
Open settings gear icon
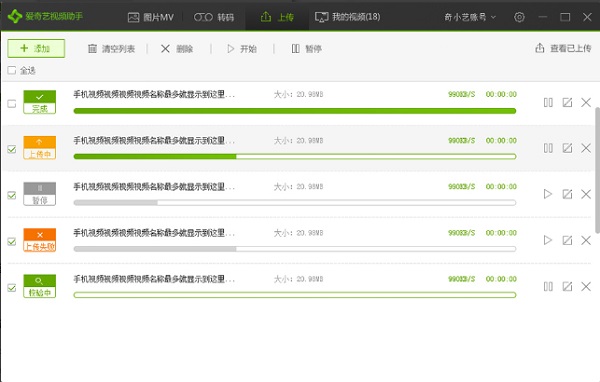(519, 17)
